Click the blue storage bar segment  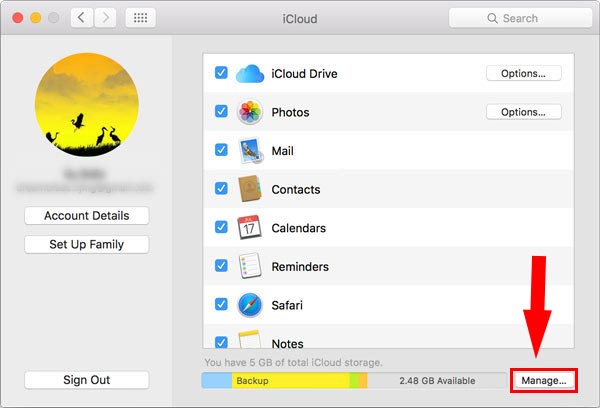point(217,380)
